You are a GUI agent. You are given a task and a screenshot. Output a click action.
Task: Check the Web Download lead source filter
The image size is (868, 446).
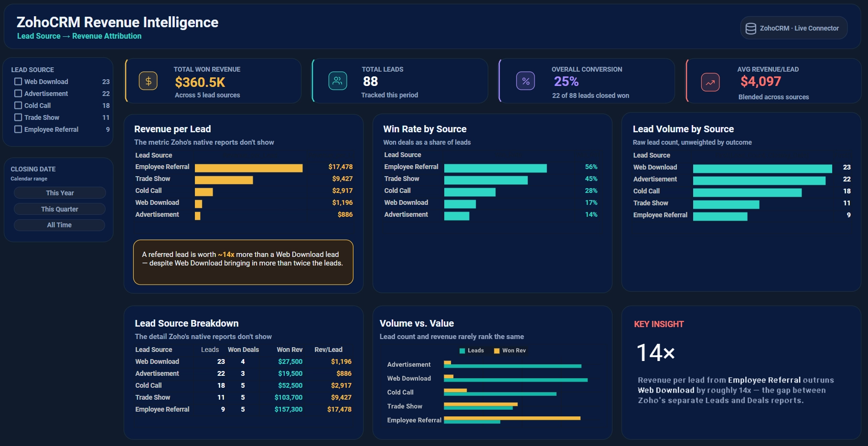tap(18, 82)
